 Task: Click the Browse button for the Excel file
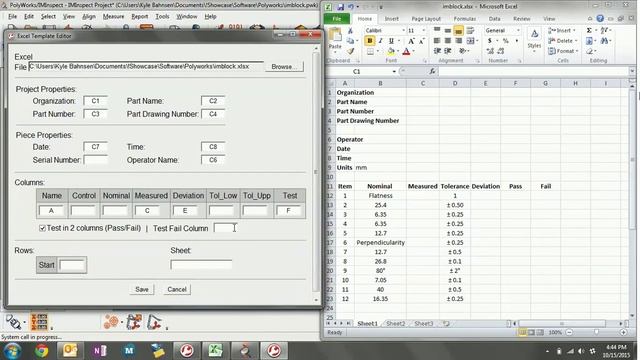(x=284, y=67)
